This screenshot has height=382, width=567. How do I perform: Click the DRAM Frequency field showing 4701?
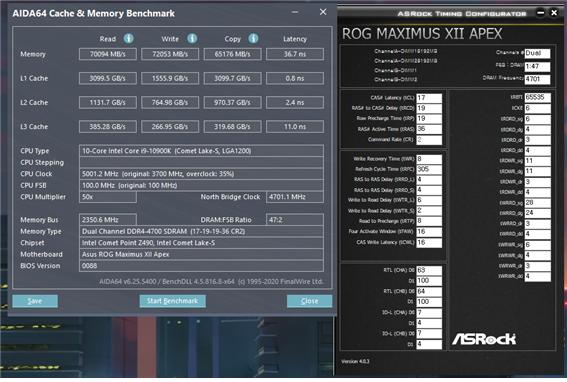[x=537, y=79]
